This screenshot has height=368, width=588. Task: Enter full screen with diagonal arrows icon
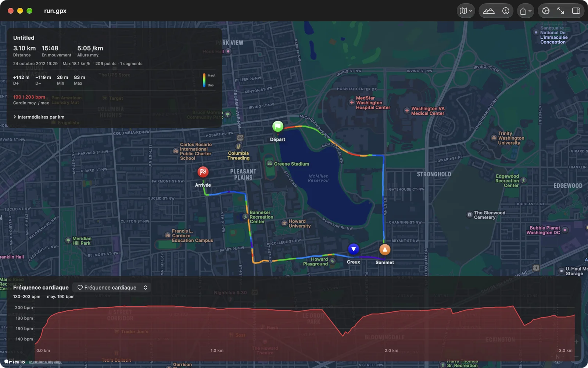click(561, 11)
